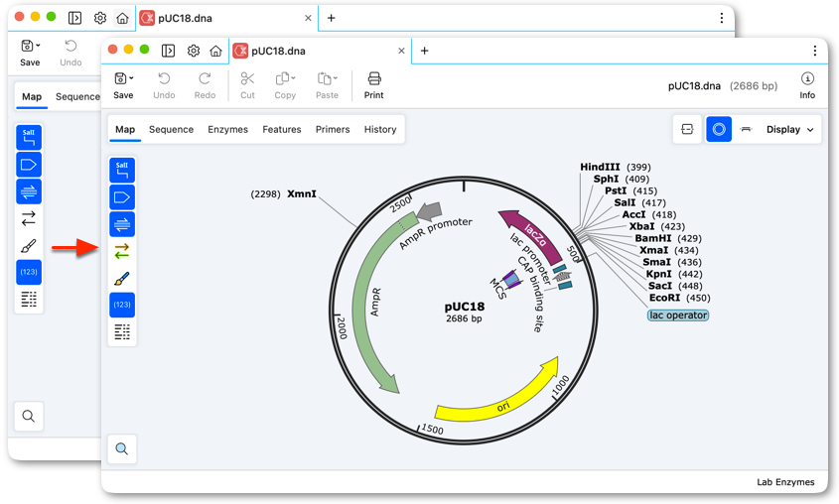Open three-dot menu in back window

(x=721, y=18)
